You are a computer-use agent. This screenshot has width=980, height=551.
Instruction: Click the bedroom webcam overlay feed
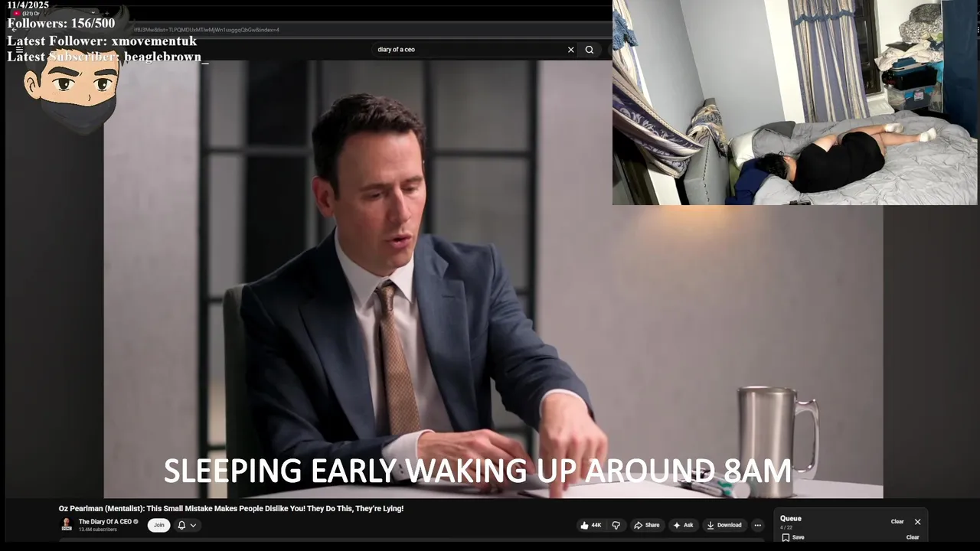pyautogui.click(x=795, y=103)
